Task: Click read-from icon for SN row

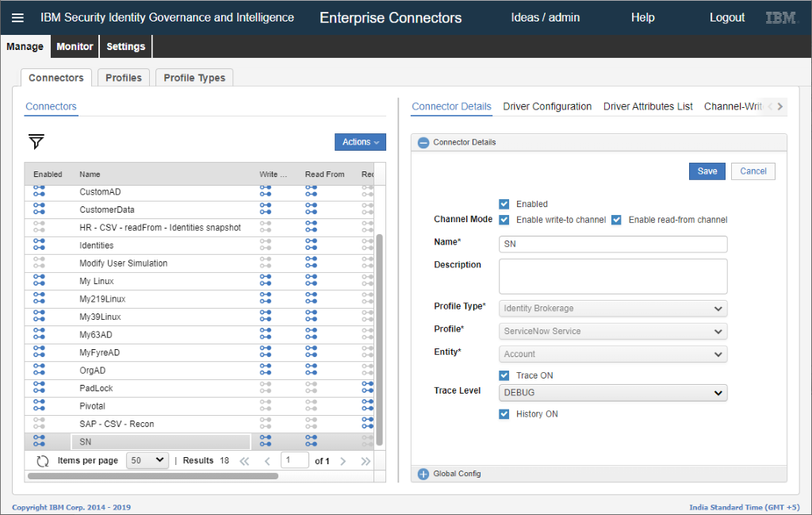Action: [311, 441]
